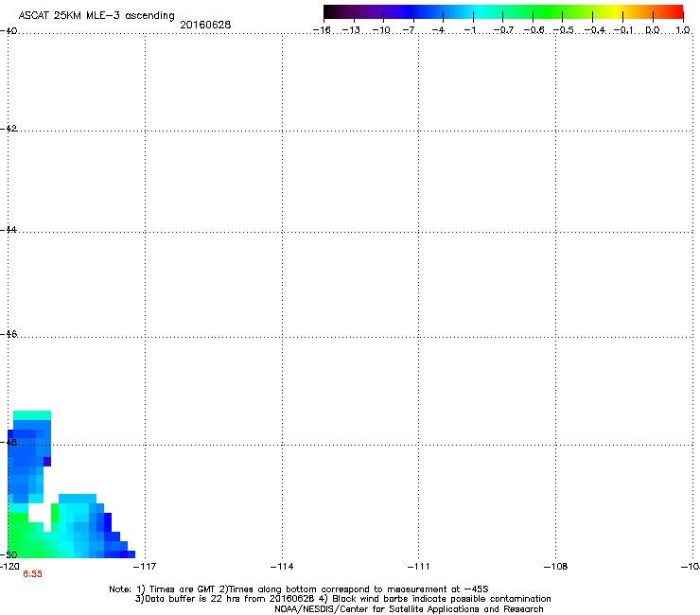
Task: Select the "-0.1" color scale label
Action: point(623,30)
